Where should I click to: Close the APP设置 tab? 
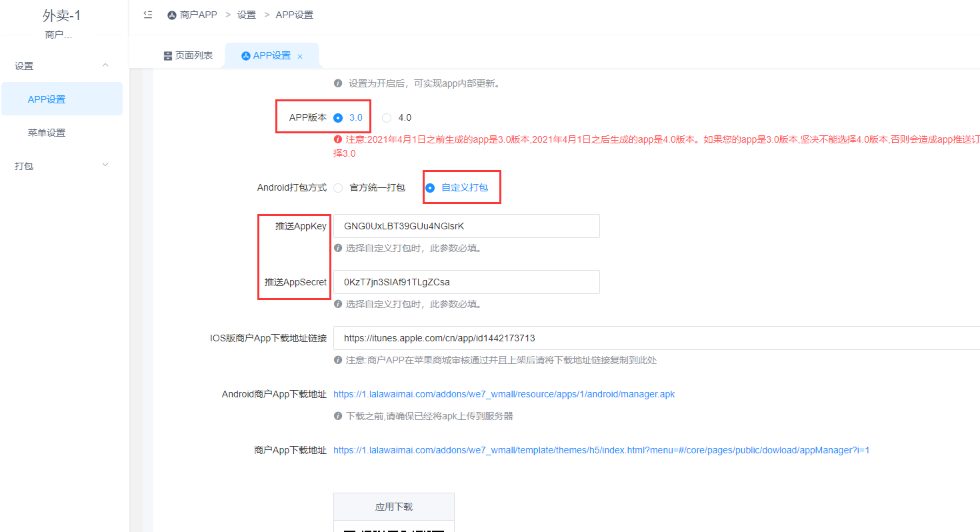click(x=300, y=57)
